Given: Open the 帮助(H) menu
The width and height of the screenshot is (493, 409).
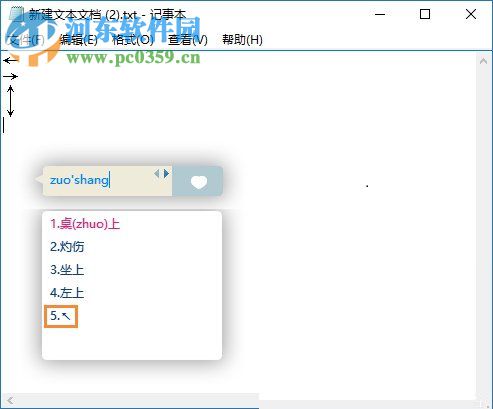Looking at the screenshot, I should tap(242, 40).
